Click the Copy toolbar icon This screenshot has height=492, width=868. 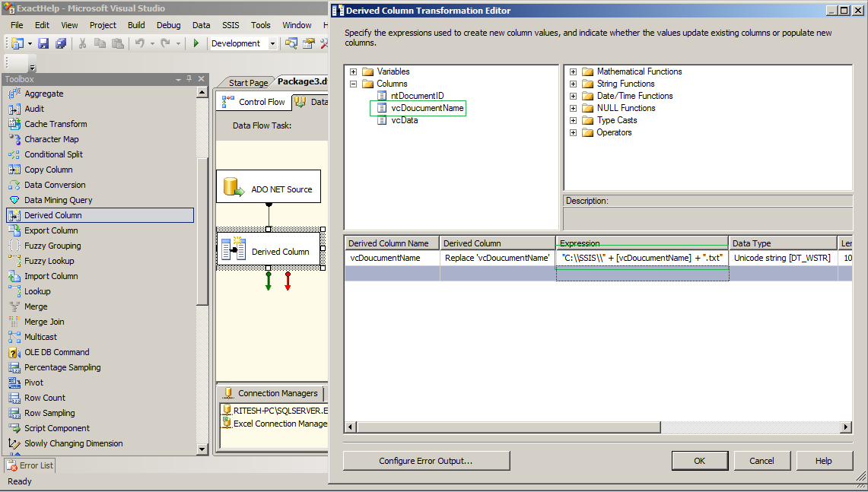coord(100,43)
